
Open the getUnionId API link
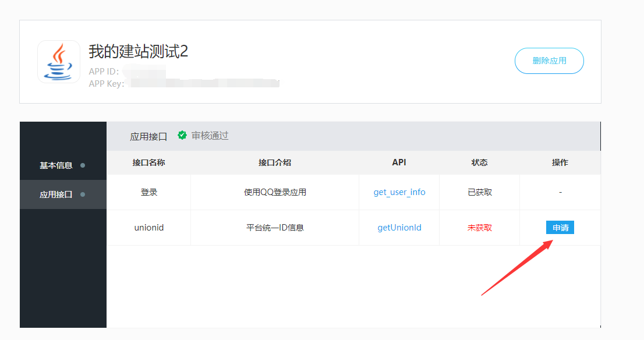(x=399, y=228)
